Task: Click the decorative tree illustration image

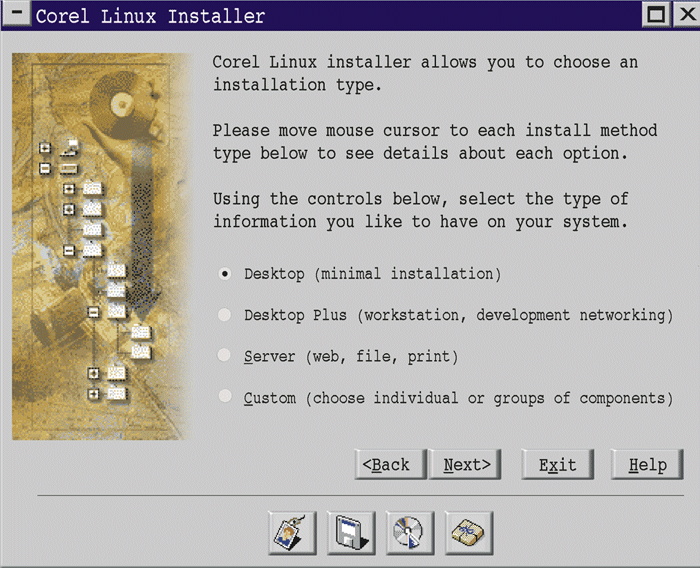Action: 102,246
